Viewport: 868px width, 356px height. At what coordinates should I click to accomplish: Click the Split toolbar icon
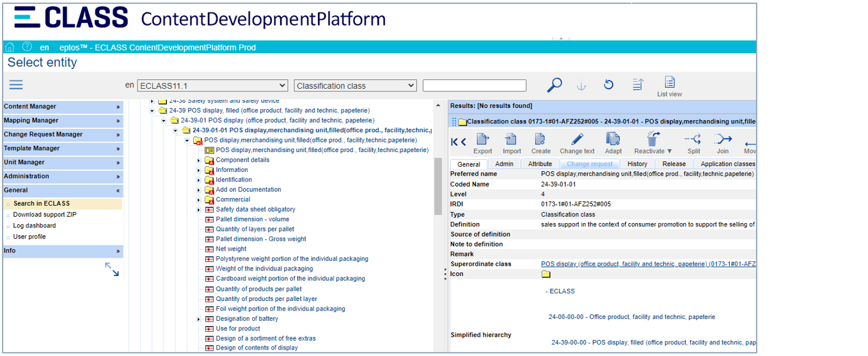pos(693,140)
